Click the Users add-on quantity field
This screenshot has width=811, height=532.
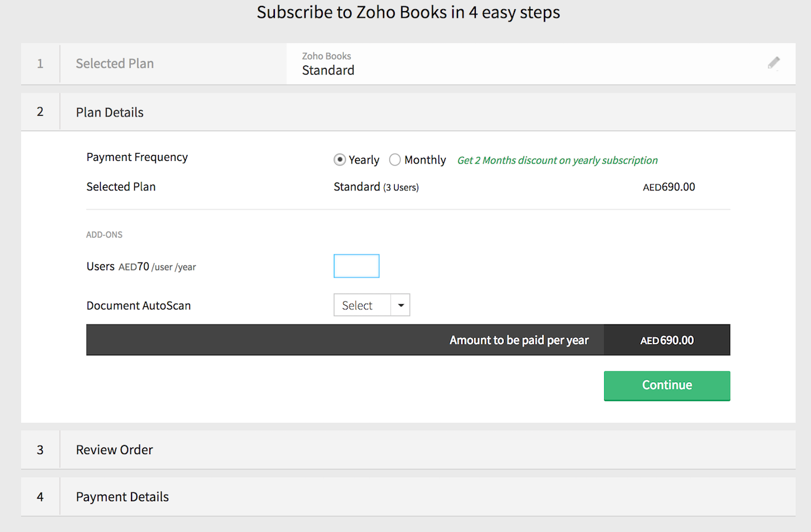356,266
